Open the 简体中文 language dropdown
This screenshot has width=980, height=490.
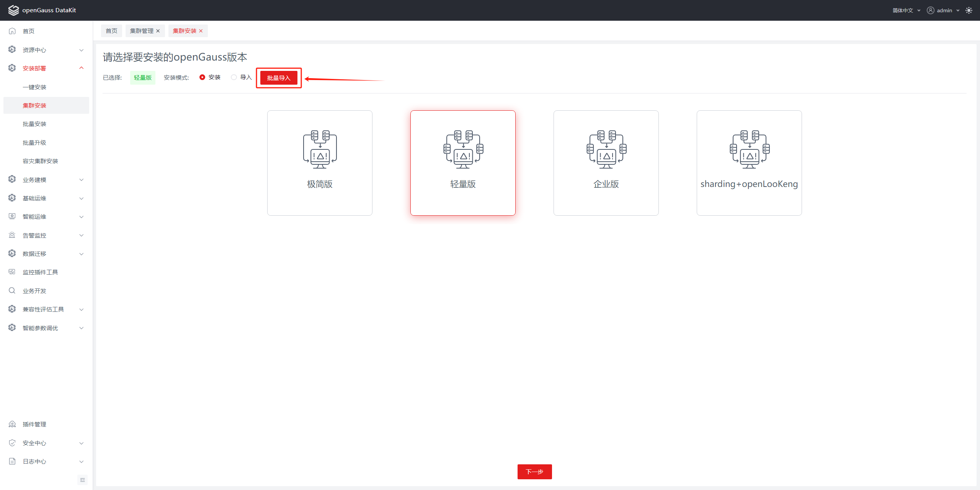906,10
